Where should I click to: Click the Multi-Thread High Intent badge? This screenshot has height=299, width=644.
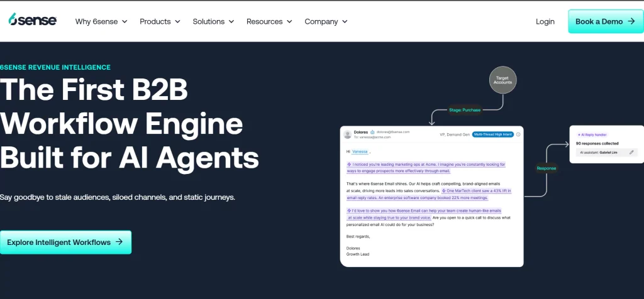493,134
